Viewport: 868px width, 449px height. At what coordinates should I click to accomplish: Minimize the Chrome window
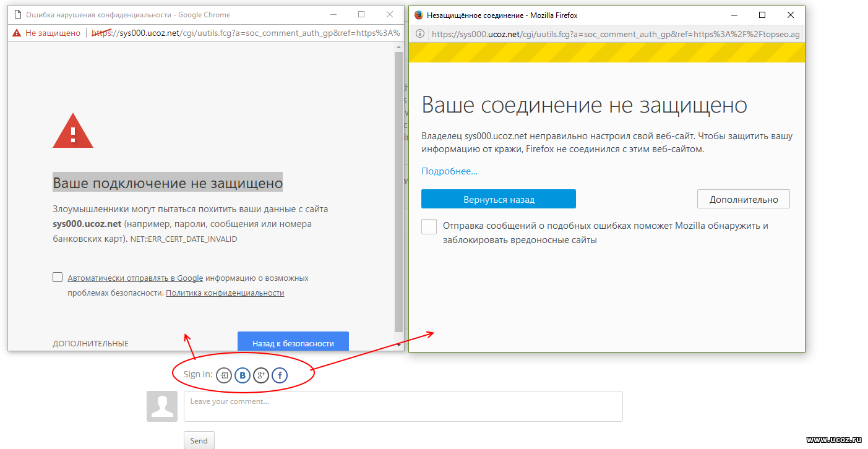click(x=333, y=14)
